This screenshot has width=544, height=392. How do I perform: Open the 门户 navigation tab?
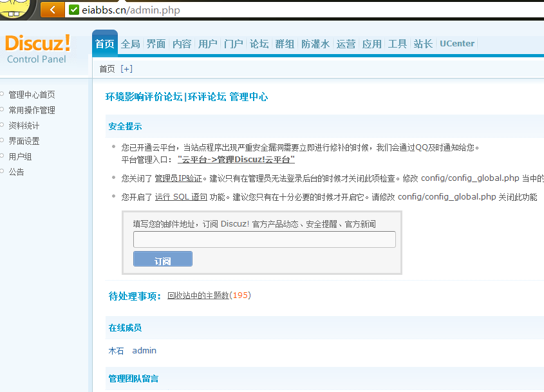point(234,44)
